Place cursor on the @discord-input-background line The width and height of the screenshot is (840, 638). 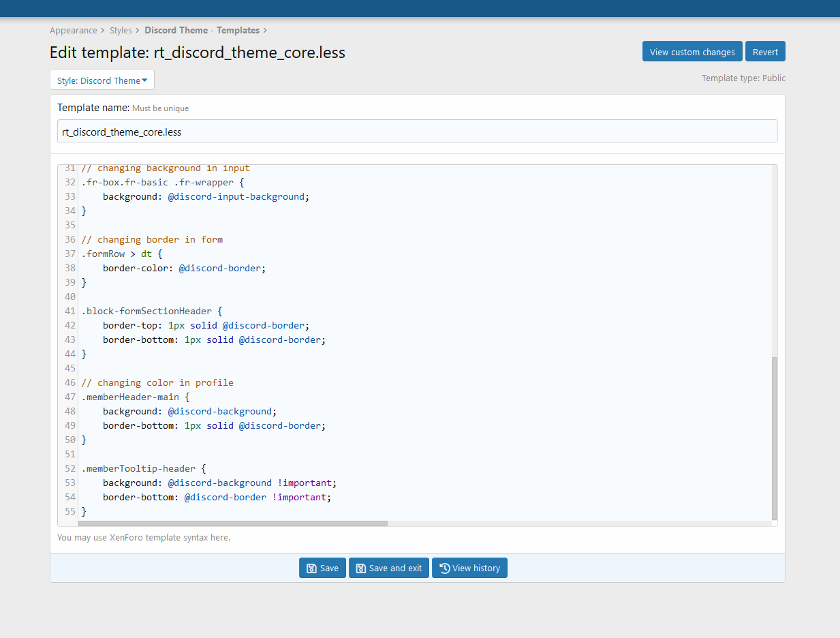pos(206,196)
